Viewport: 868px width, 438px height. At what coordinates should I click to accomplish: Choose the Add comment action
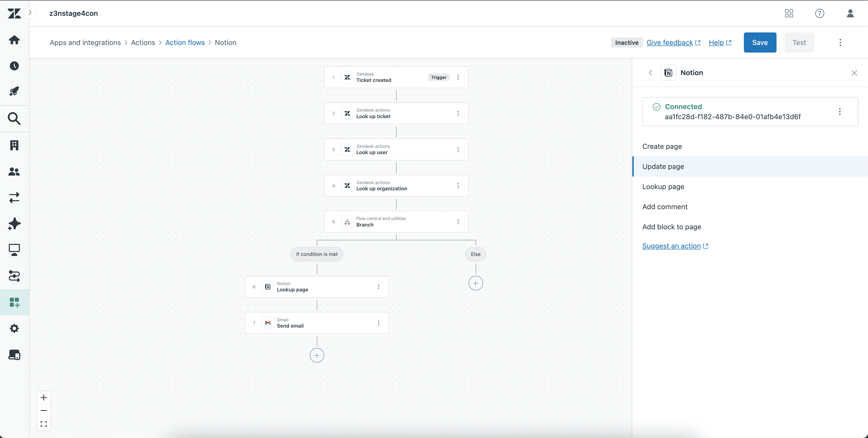[750, 207]
